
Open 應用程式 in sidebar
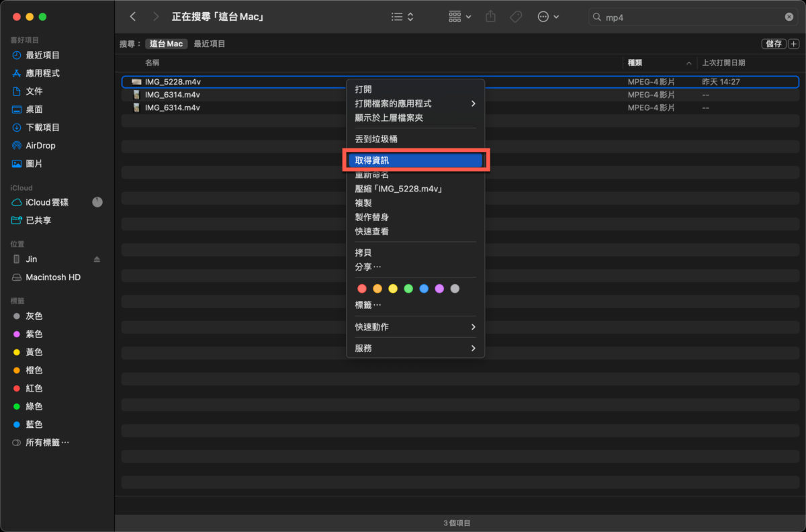[43, 73]
